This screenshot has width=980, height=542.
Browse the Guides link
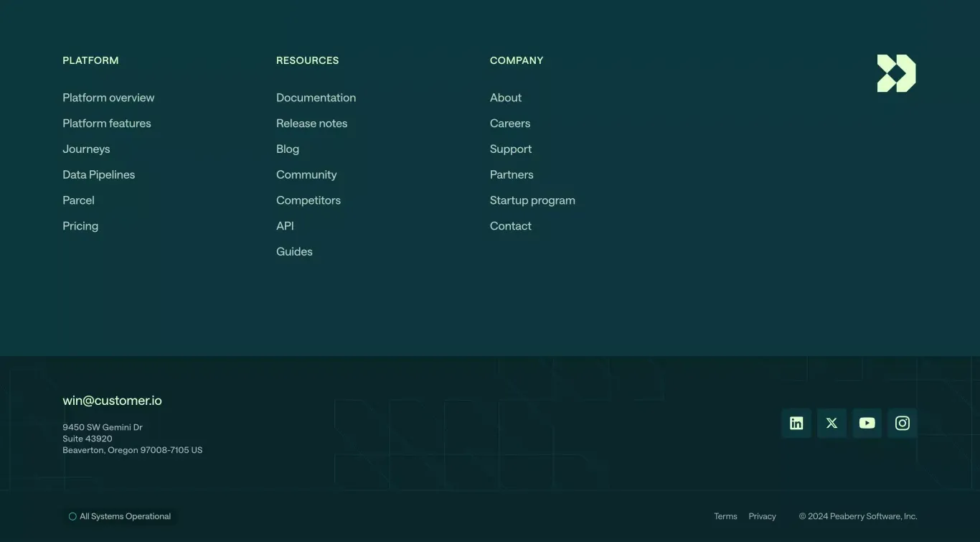294,251
